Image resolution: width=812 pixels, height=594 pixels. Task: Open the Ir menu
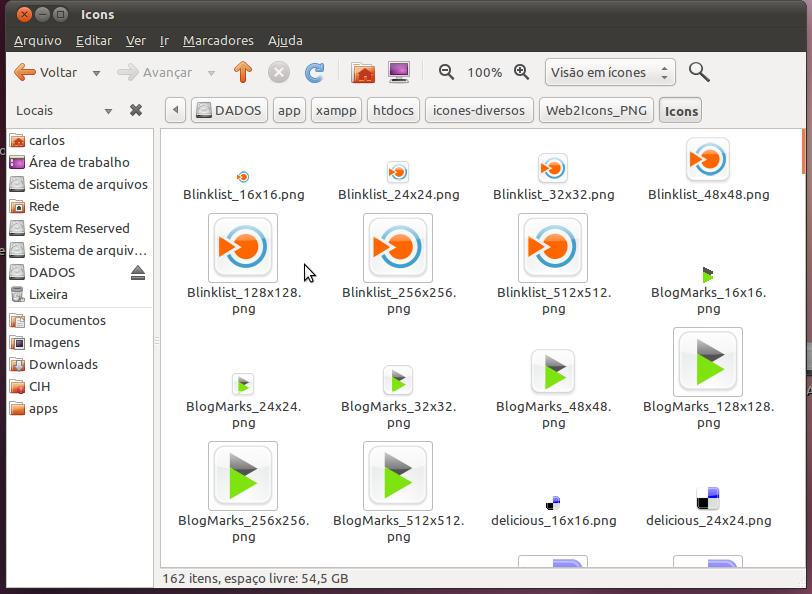[164, 40]
